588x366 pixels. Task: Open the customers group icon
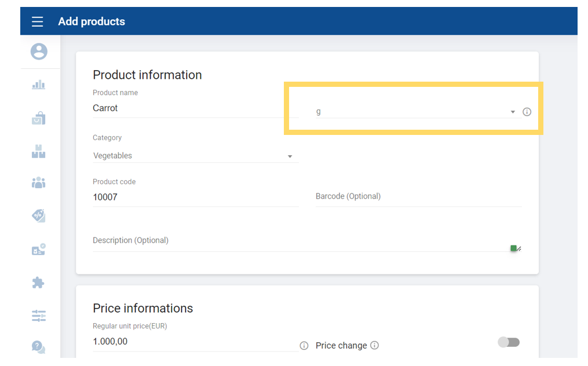click(x=39, y=183)
